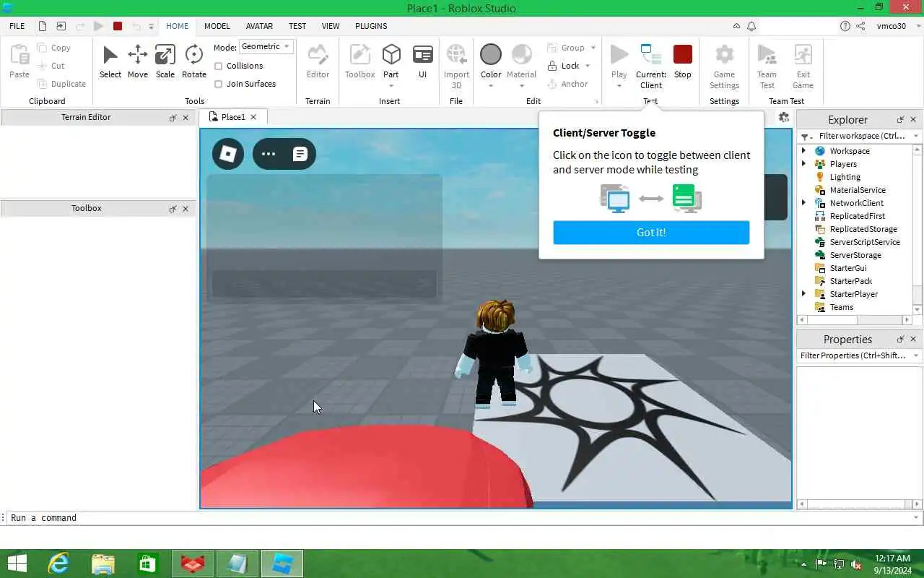Select the Select tool
The width and height of the screenshot is (924, 578).
point(110,61)
